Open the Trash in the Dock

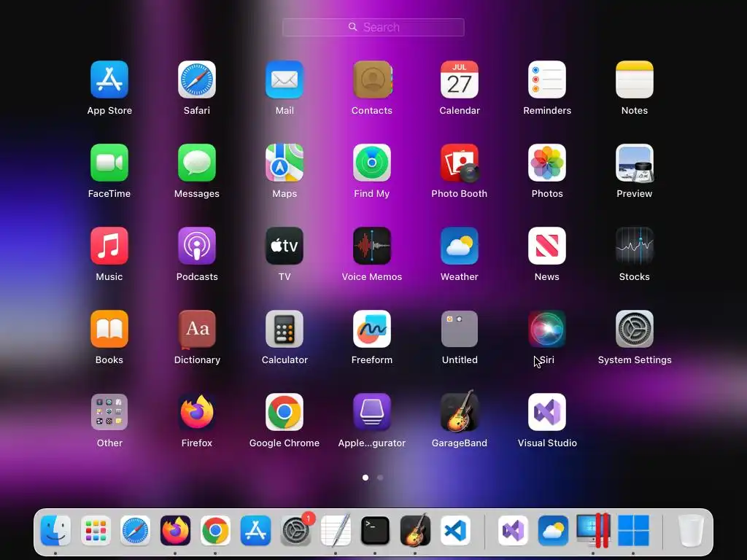[x=691, y=530]
